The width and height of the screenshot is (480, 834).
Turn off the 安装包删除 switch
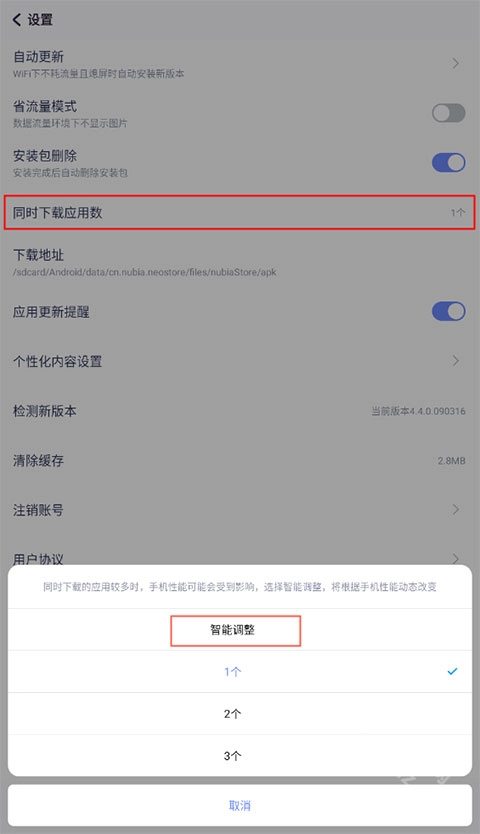tap(448, 162)
